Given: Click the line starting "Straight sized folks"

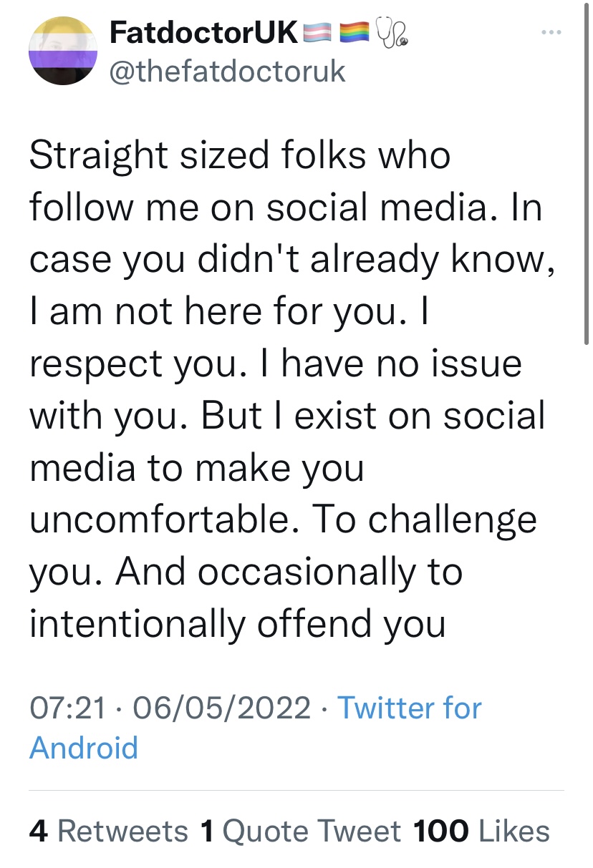Looking at the screenshot, I should [x=240, y=156].
